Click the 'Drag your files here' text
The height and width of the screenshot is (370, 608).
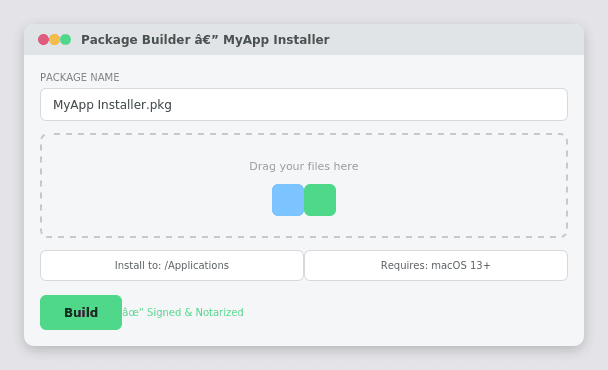(x=304, y=166)
